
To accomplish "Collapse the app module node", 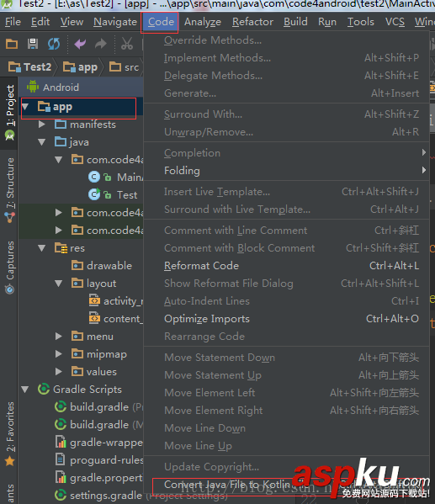I will click(25, 107).
